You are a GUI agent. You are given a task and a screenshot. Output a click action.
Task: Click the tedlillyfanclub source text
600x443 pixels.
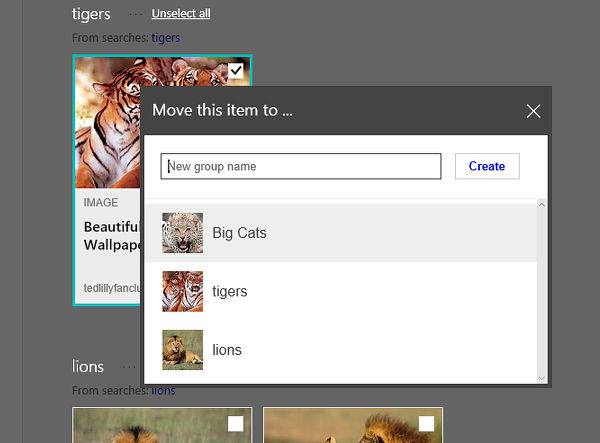click(112, 288)
